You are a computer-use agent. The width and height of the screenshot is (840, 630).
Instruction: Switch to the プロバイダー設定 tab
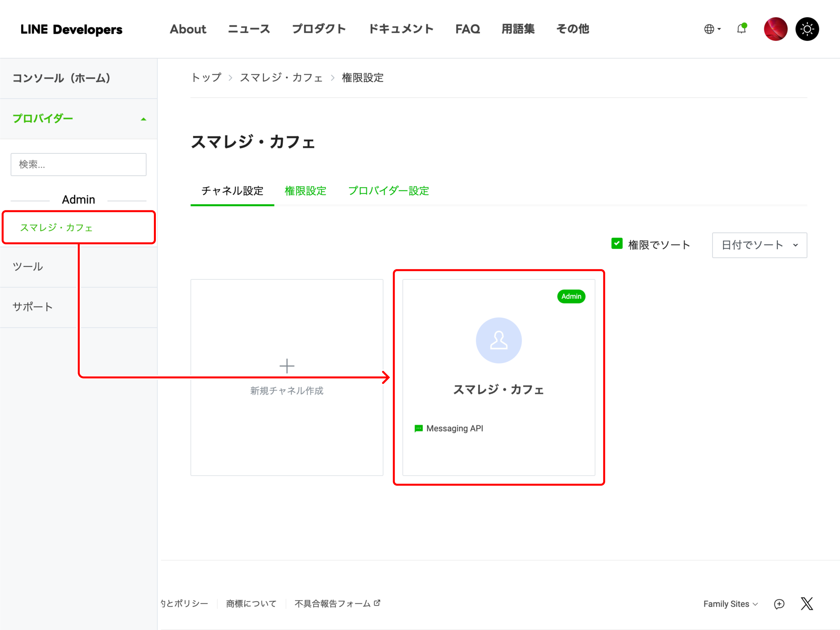tap(388, 191)
